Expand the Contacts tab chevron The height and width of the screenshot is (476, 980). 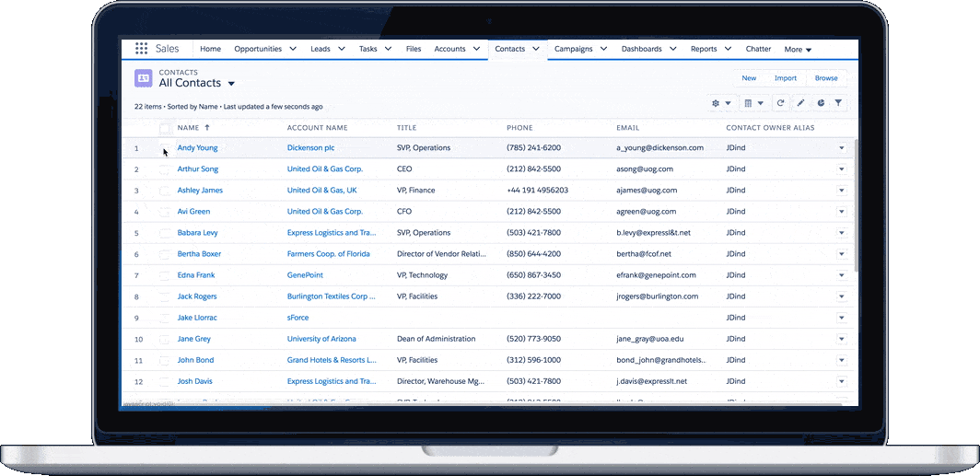tap(536, 49)
